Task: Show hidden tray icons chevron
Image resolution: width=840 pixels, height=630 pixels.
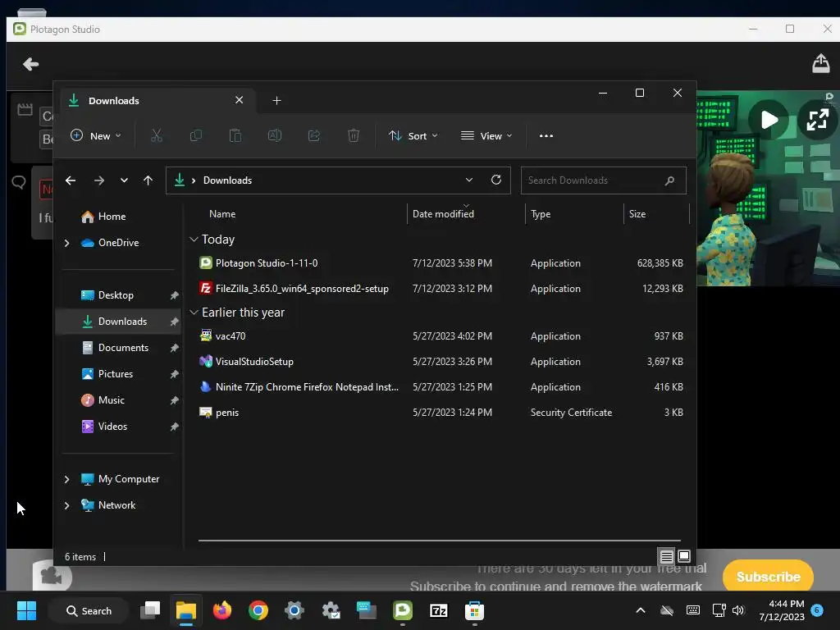Action: [x=640, y=610]
